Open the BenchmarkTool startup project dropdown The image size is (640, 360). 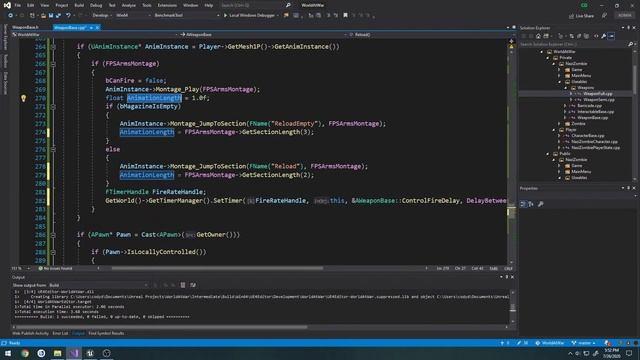point(186,16)
